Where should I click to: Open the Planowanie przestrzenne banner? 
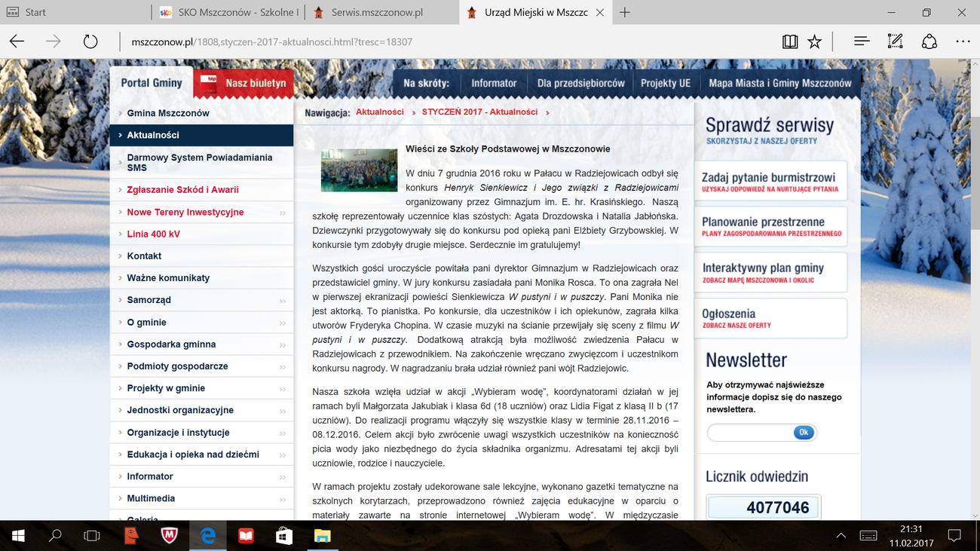tap(770, 226)
